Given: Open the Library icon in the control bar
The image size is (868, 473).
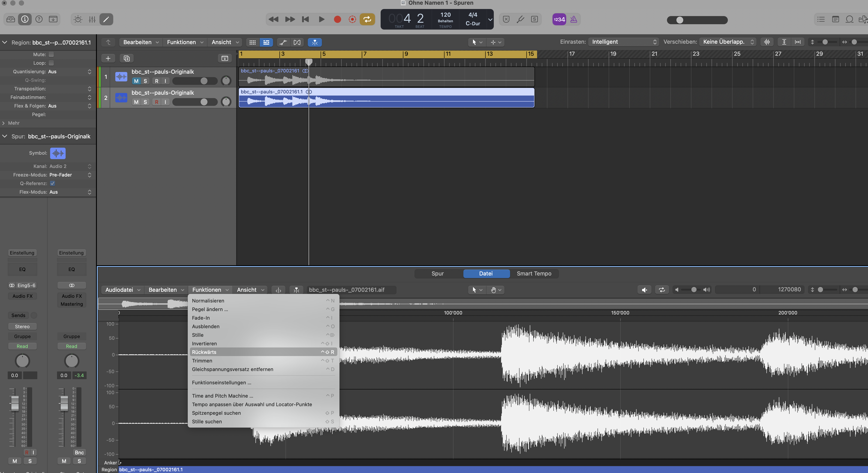Looking at the screenshot, I should [11, 19].
